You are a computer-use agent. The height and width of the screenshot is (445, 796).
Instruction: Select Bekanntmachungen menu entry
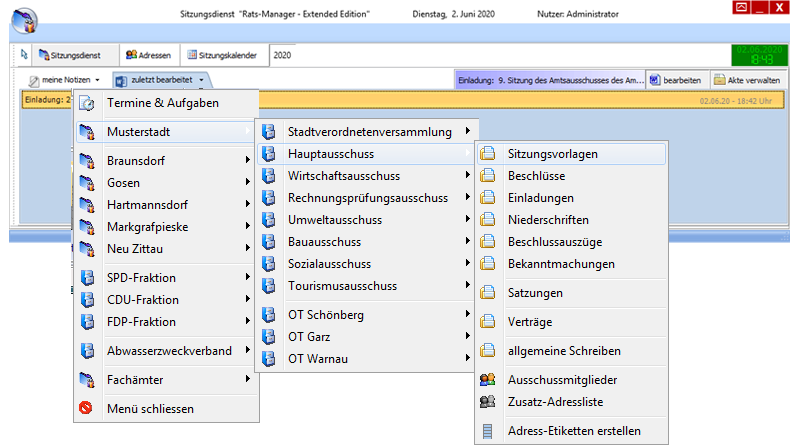click(572, 264)
